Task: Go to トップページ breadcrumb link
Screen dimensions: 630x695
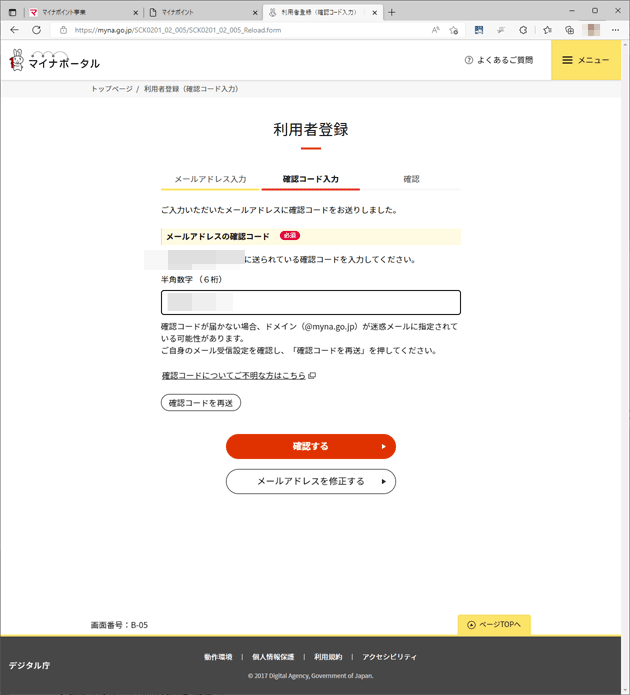Action: click(x=112, y=89)
